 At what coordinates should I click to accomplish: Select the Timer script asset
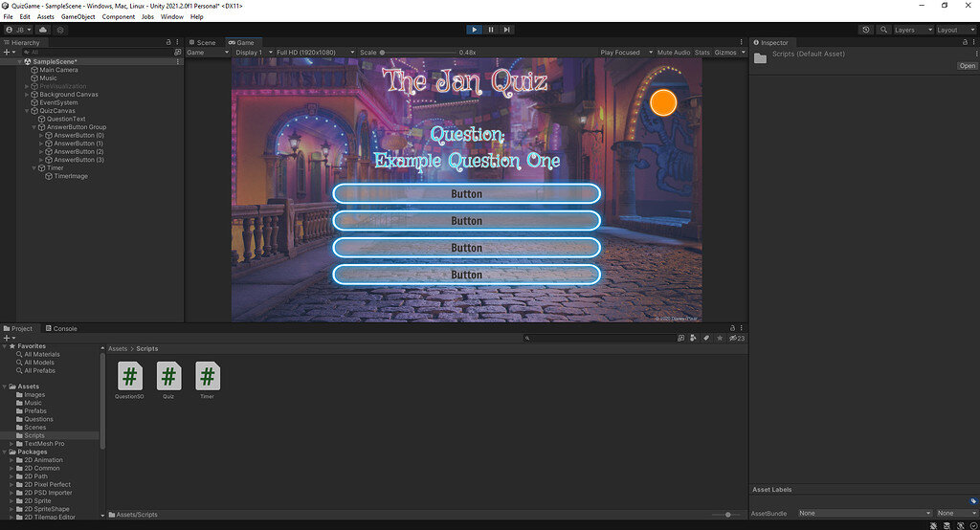point(207,380)
